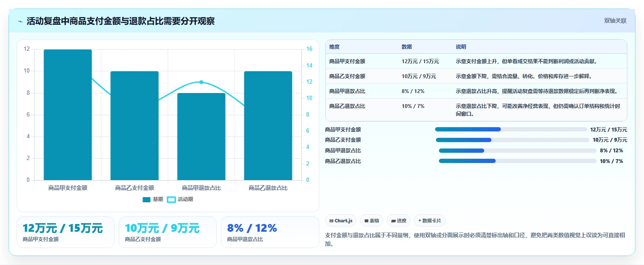This screenshot has width=644, height=265.
Task: Click the description starting 示意支付金额上升
Action: pos(526,61)
